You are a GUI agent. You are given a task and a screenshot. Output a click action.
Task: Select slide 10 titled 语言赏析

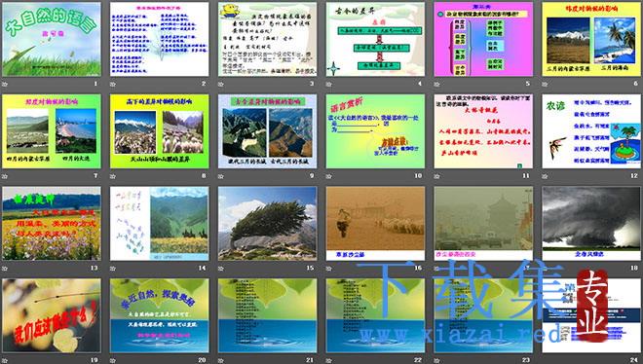coord(375,131)
